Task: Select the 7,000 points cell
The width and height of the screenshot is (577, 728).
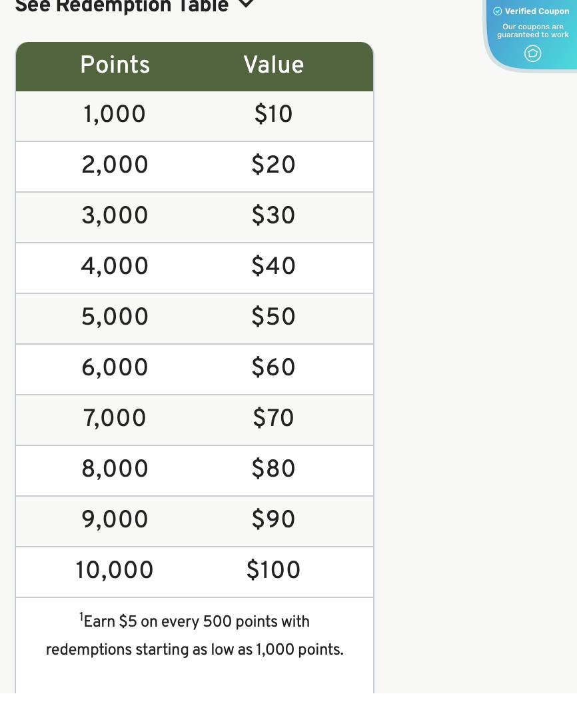Action: (115, 419)
